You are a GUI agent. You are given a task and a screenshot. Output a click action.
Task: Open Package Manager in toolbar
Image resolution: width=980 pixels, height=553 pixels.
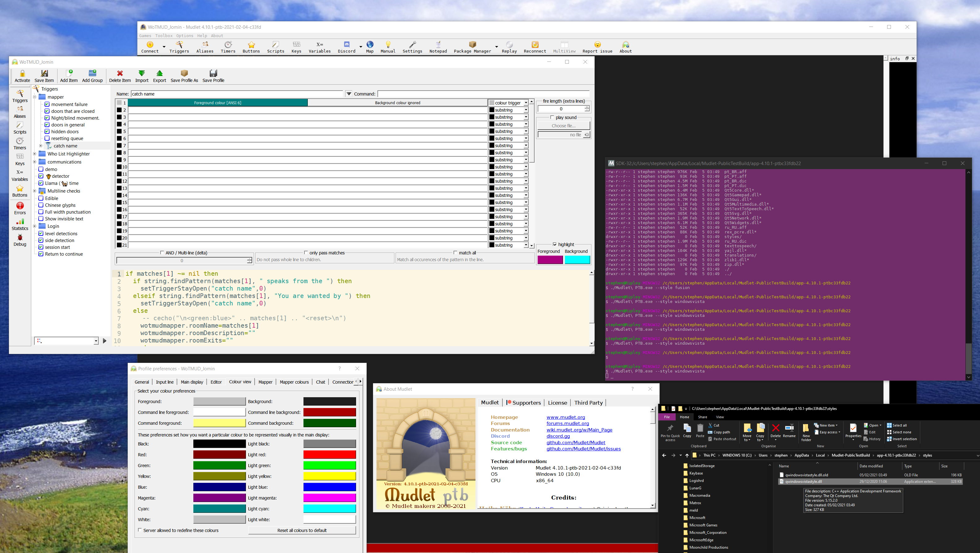(x=472, y=47)
